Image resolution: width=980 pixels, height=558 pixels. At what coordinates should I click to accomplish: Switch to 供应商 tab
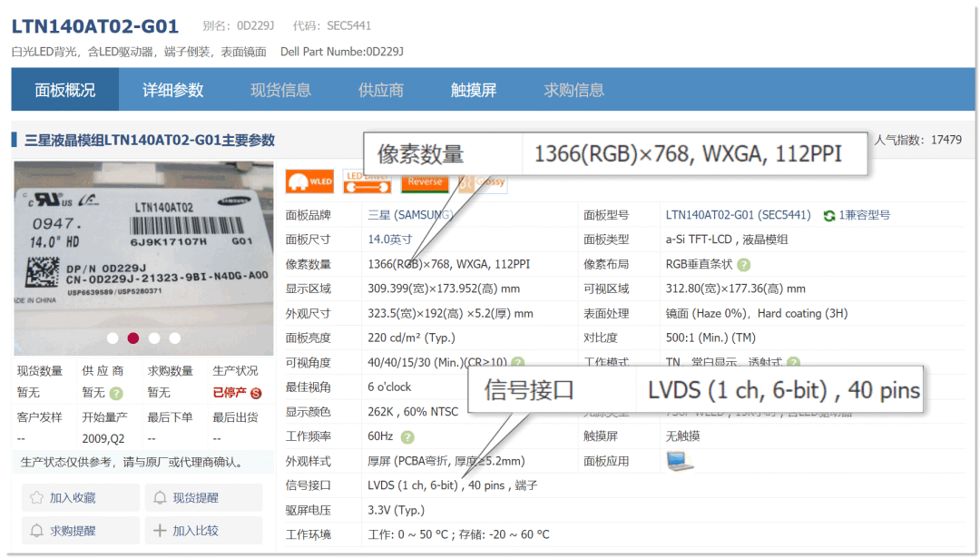(x=380, y=90)
